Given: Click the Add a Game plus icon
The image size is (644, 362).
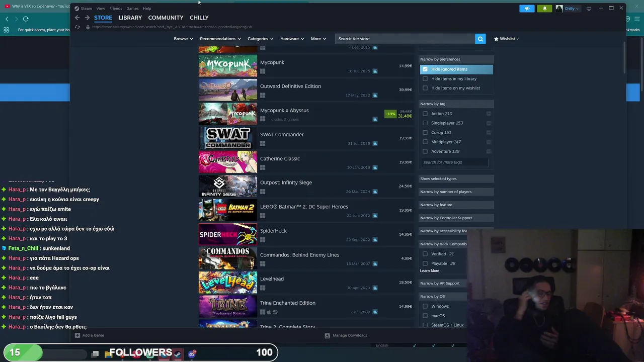Looking at the screenshot, I should [77, 335].
